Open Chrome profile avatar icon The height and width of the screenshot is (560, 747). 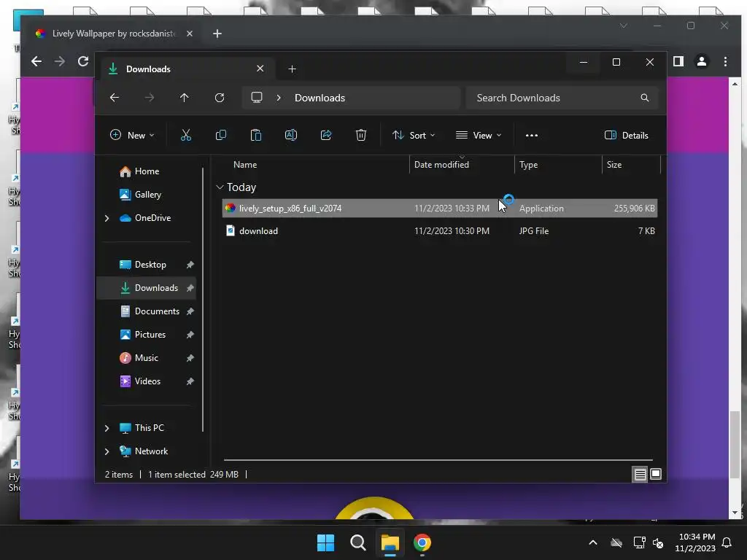pyautogui.click(x=702, y=61)
